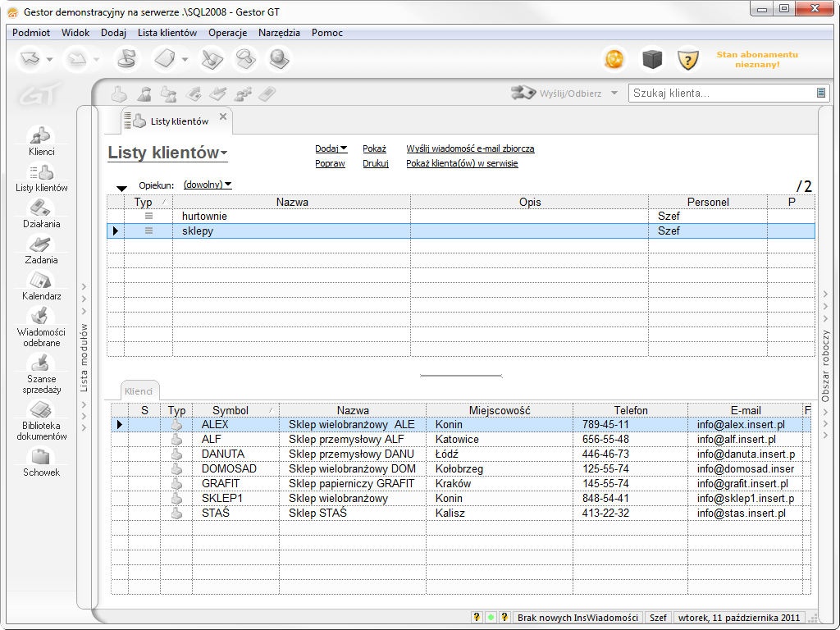Open the Zadania module icon
This screenshot has height=630, width=840.
[x=41, y=245]
